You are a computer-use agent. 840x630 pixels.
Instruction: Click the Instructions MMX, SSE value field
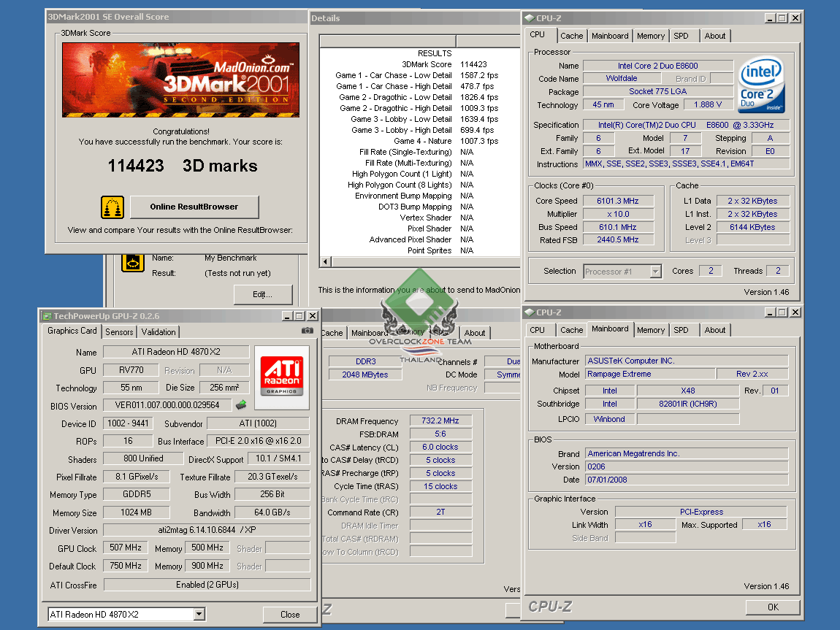click(687, 164)
